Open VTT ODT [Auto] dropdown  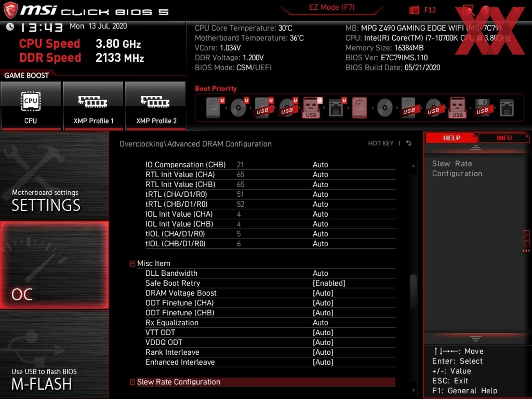pyautogui.click(x=323, y=332)
